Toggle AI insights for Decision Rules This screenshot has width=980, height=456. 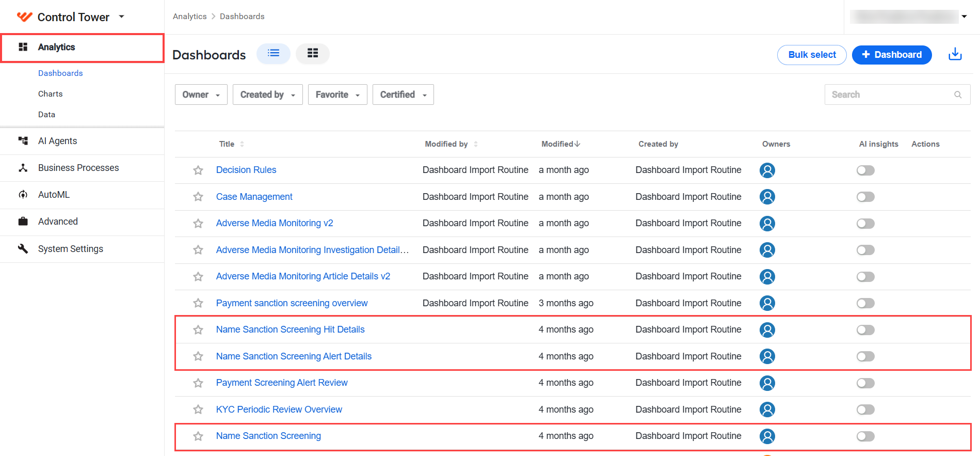(865, 170)
